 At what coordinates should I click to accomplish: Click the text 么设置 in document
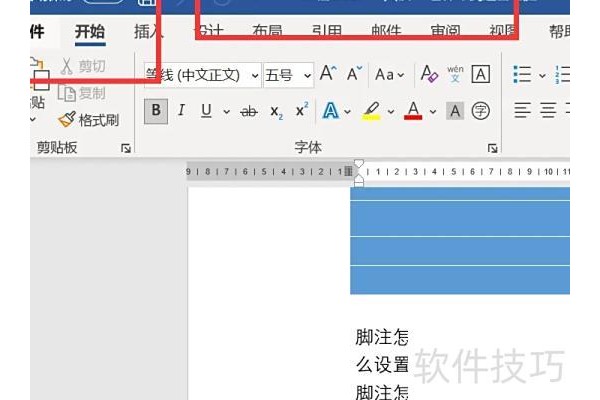click(382, 364)
